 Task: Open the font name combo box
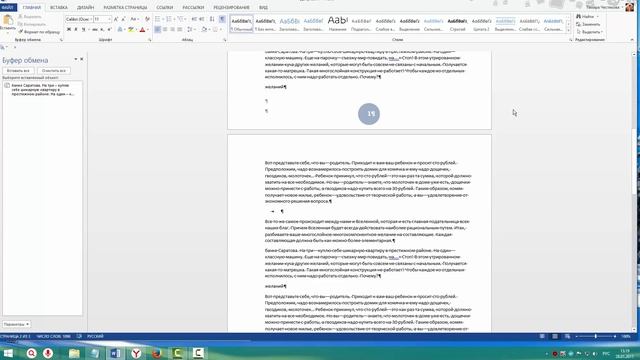coord(79,19)
